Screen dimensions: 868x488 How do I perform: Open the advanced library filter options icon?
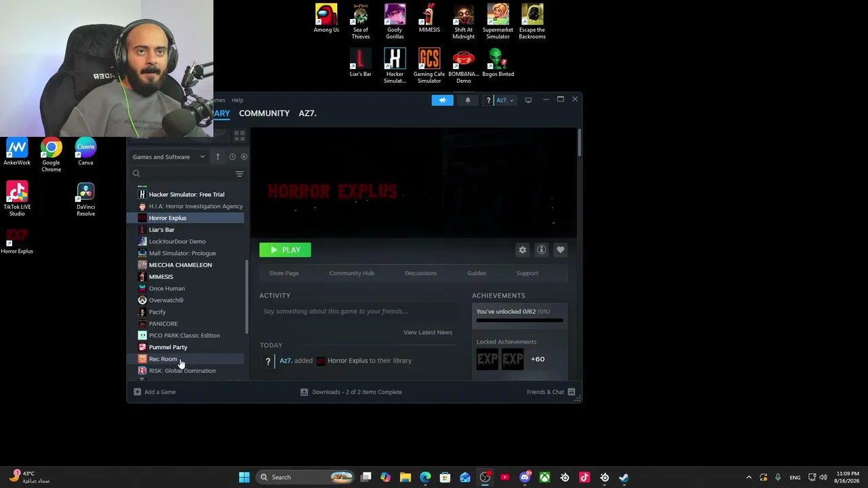point(239,174)
